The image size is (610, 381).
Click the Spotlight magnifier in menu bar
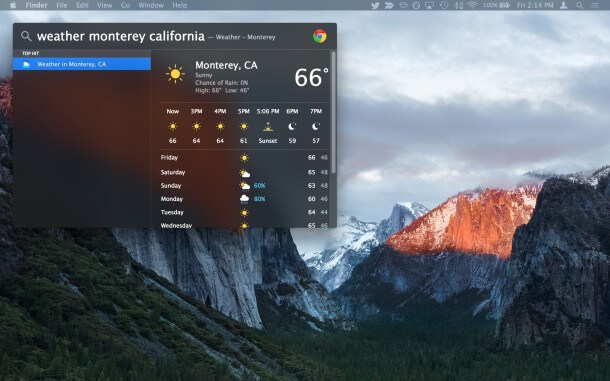point(580,5)
